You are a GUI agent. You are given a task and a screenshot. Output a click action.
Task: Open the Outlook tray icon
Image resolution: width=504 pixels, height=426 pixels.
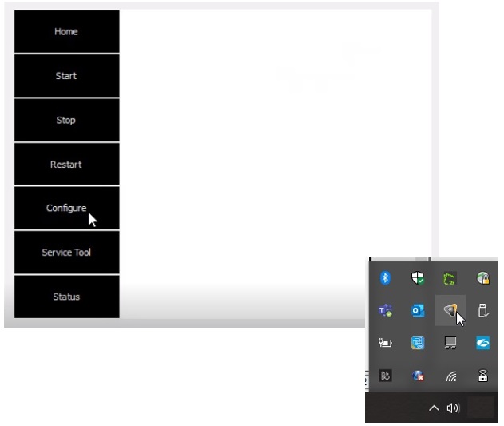coord(417,311)
